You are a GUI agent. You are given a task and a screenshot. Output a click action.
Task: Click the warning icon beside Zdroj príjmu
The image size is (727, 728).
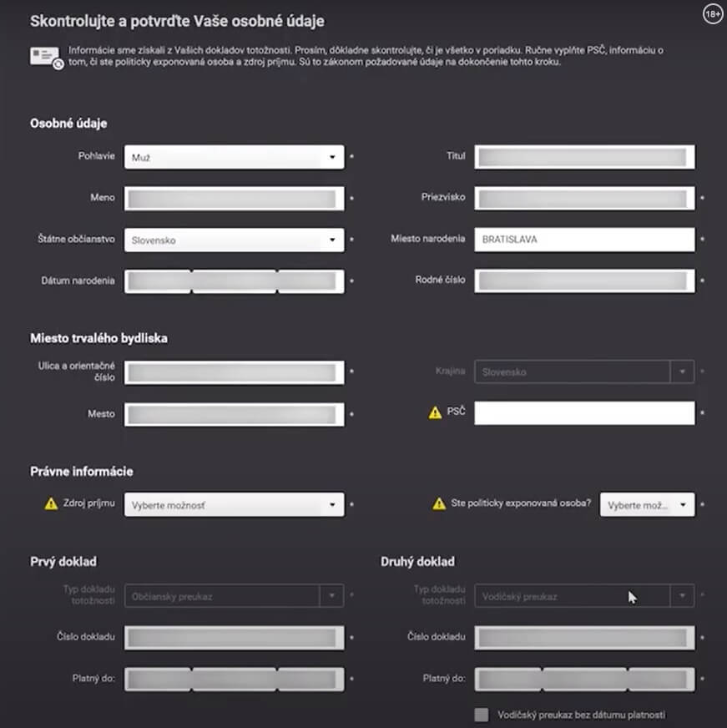[51, 503]
